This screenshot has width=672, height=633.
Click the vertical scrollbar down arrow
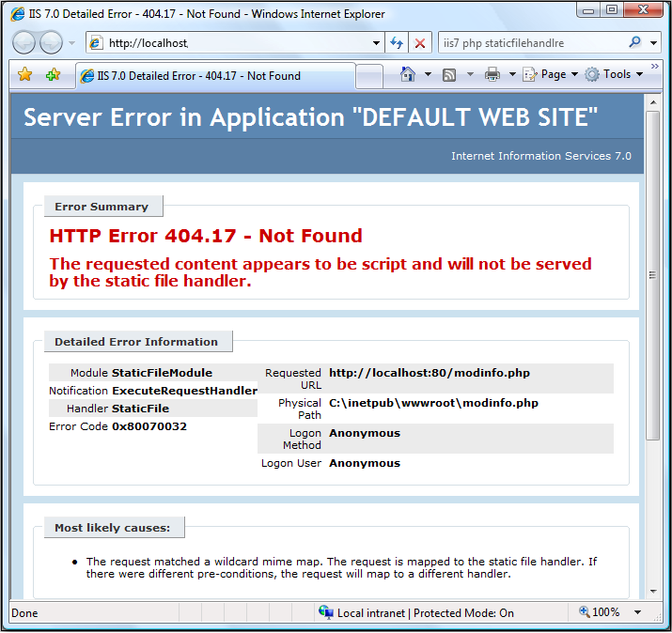click(x=653, y=592)
